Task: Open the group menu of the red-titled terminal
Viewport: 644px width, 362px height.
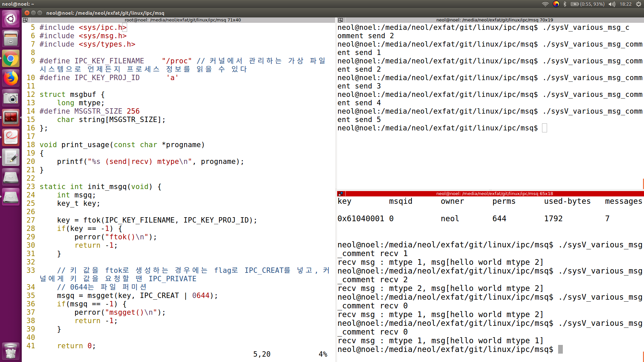Action: click(x=340, y=194)
